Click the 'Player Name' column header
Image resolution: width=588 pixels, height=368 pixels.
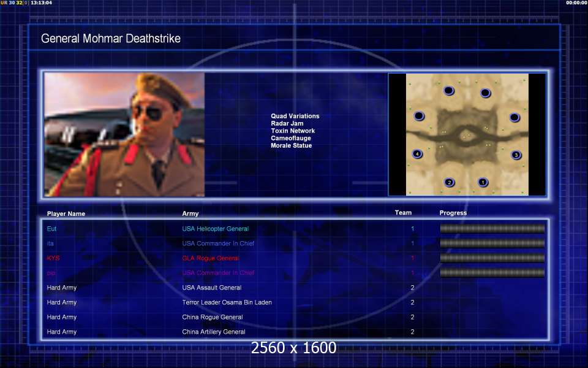pyautogui.click(x=66, y=213)
